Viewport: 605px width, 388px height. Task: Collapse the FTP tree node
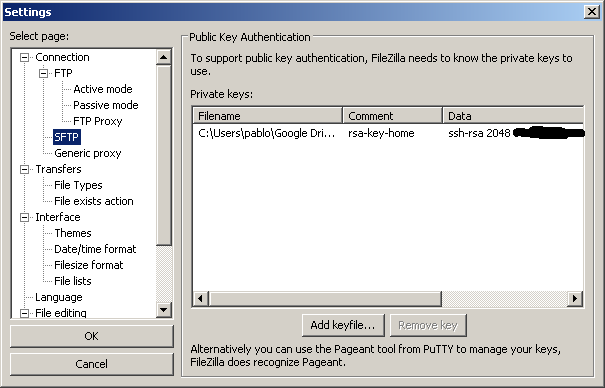pyautogui.click(x=44, y=73)
